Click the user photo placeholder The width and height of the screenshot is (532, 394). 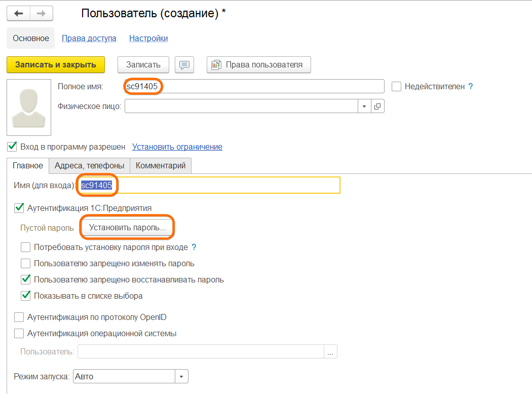[x=29, y=107]
